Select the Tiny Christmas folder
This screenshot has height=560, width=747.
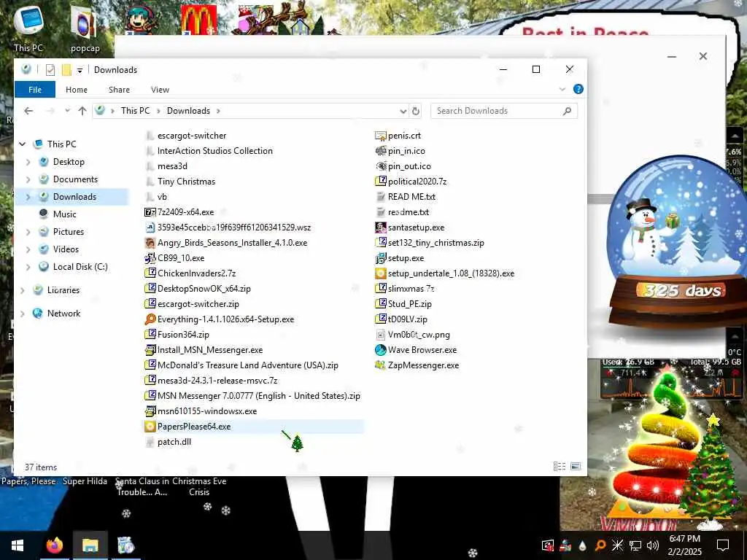point(186,182)
